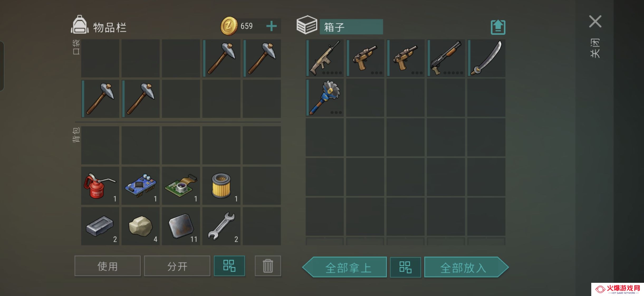
Task: Click the iron bar stack
Action: point(100,226)
